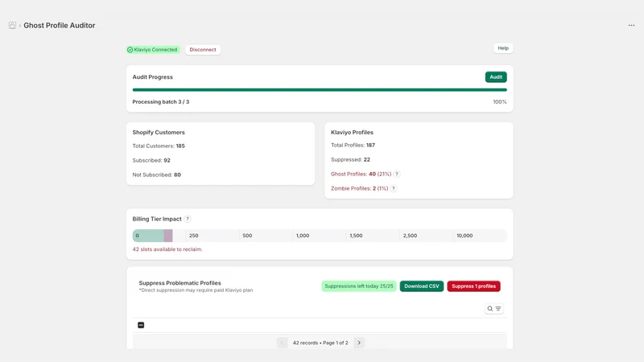The height and width of the screenshot is (362, 644).
Task: Open the three-dot more options menu
Action: [x=631, y=26]
